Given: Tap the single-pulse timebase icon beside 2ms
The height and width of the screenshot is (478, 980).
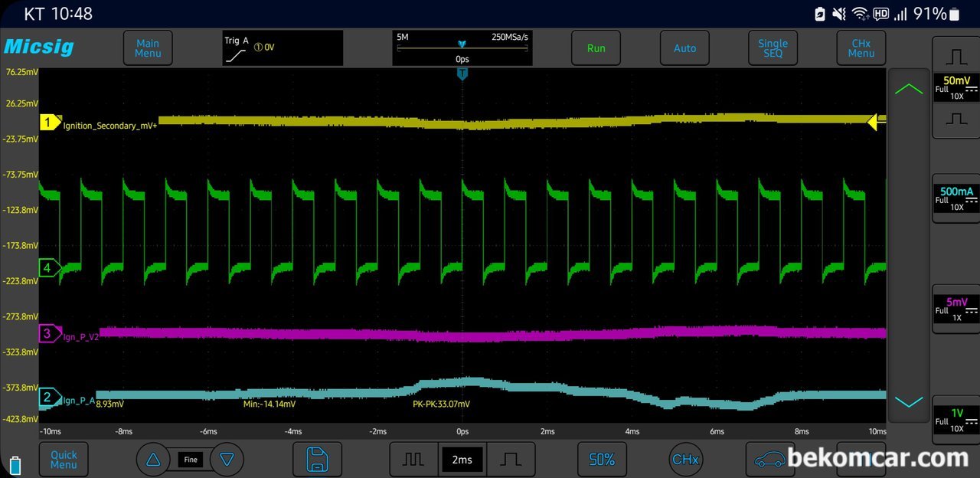Looking at the screenshot, I should point(511,460).
